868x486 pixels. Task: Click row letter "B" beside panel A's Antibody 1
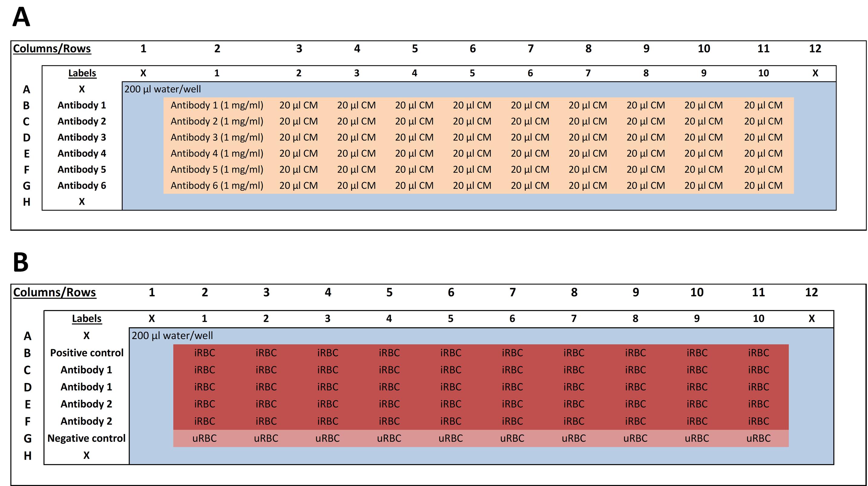[x=26, y=106]
